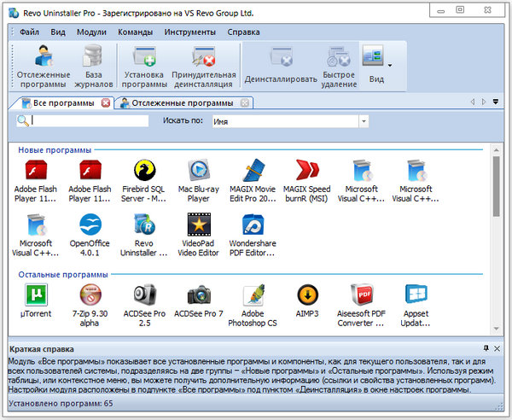Open the tab list dropdown arrow
512x420 pixels.
click(496, 102)
